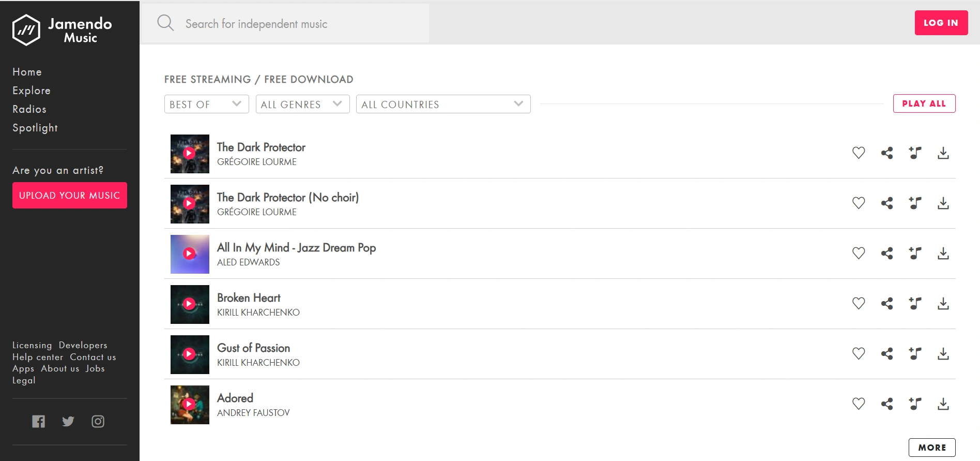Download All In My Mind track

point(943,254)
